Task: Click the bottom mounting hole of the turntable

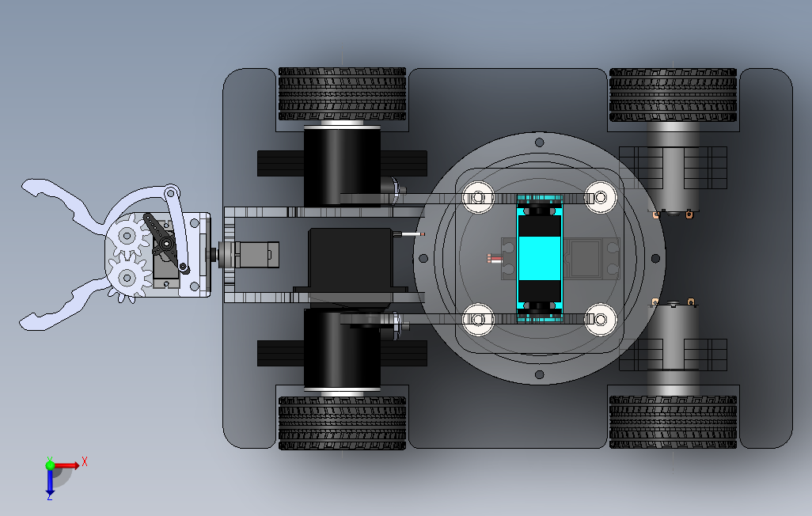Action: click(539, 374)
